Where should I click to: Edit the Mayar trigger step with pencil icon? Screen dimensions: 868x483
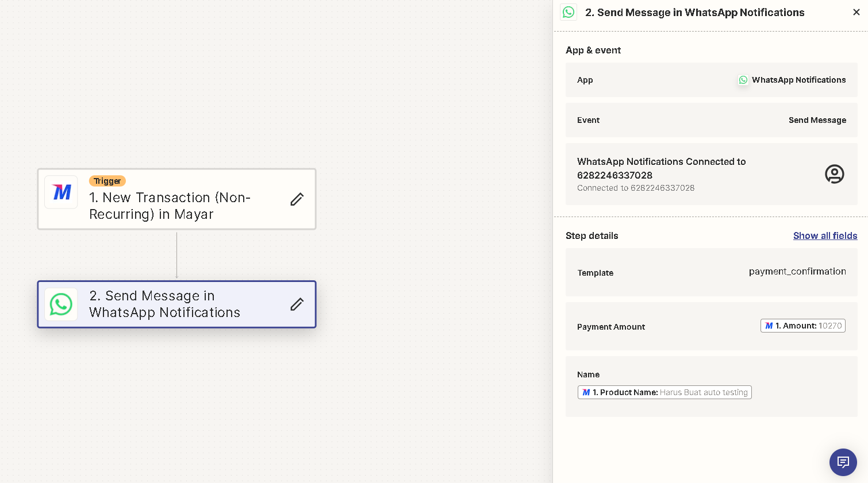click(x=297, y=199)
